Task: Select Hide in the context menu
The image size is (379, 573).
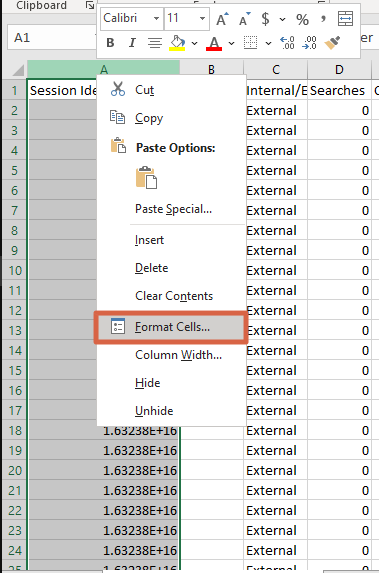Action: (148, 383)
